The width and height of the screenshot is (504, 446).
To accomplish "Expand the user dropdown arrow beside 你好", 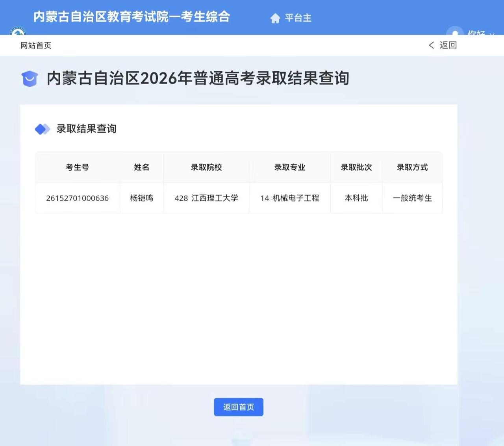I will click(492, 34).
